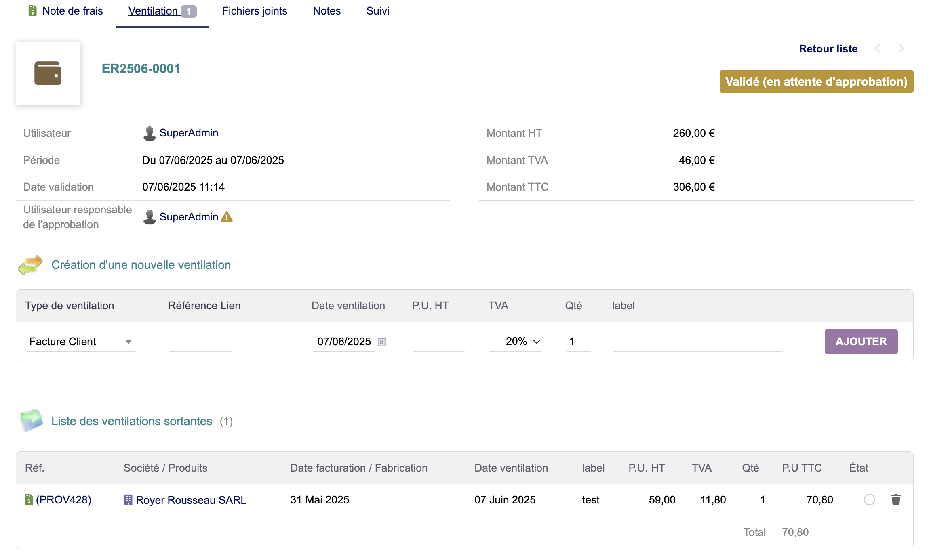Viewport: 931px width, 560px height.
Task: Click the Retour liste link
Action: click(828, 49)
